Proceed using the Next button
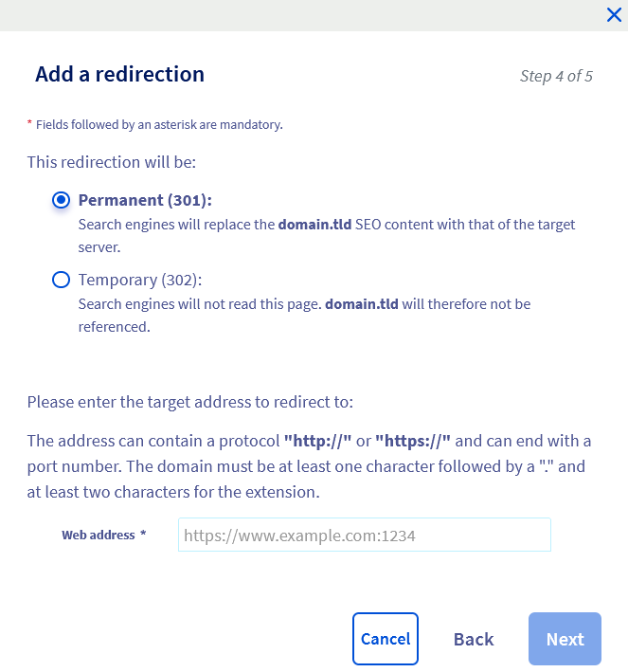Viewport: 628px width, 672px height. point(565,639)
